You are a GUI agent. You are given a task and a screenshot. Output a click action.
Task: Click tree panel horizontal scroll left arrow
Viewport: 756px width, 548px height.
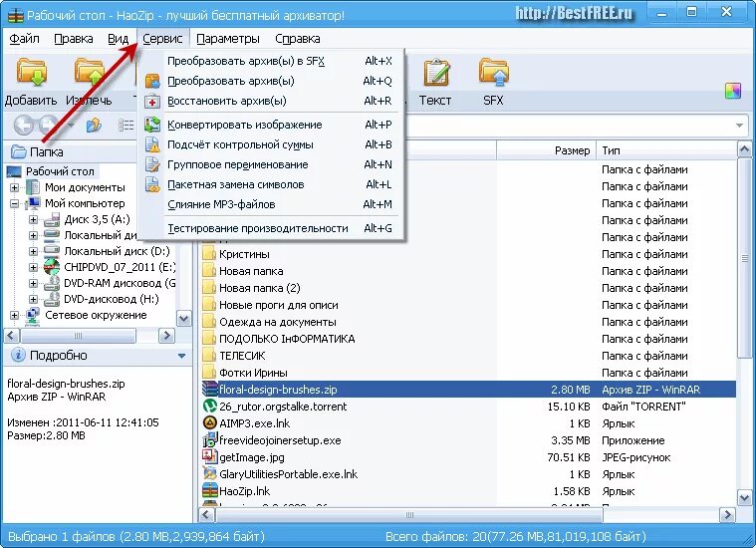click(x=12, y=335)
